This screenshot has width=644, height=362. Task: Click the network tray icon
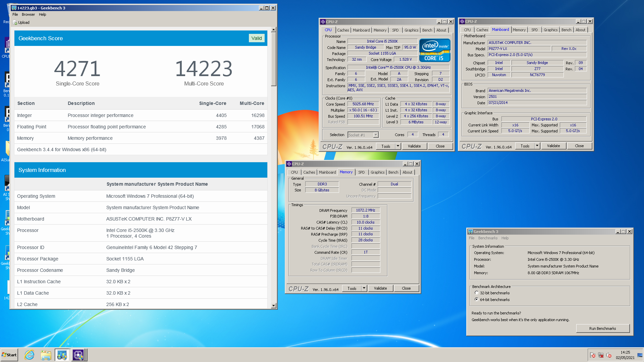coord(601,355)
